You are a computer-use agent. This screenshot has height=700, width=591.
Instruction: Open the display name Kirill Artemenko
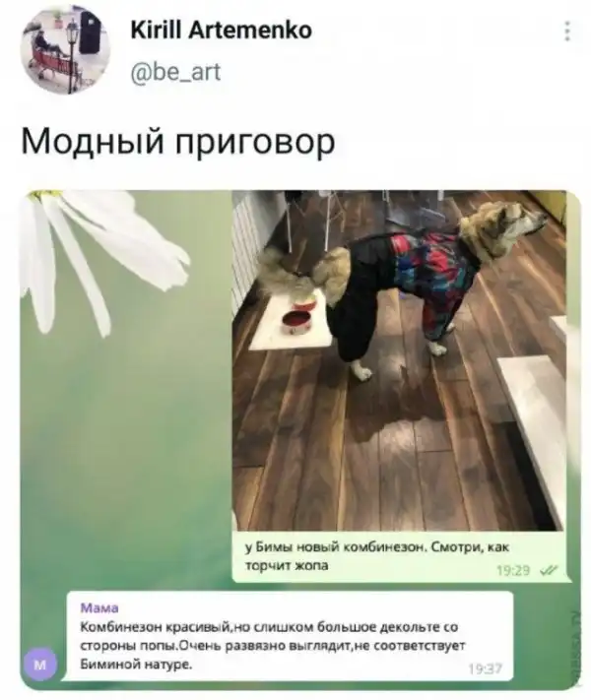pos(222,31)
